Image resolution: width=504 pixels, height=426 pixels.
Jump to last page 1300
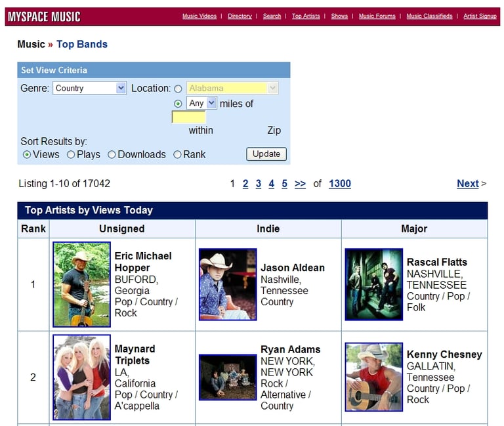tap(340, 184)
